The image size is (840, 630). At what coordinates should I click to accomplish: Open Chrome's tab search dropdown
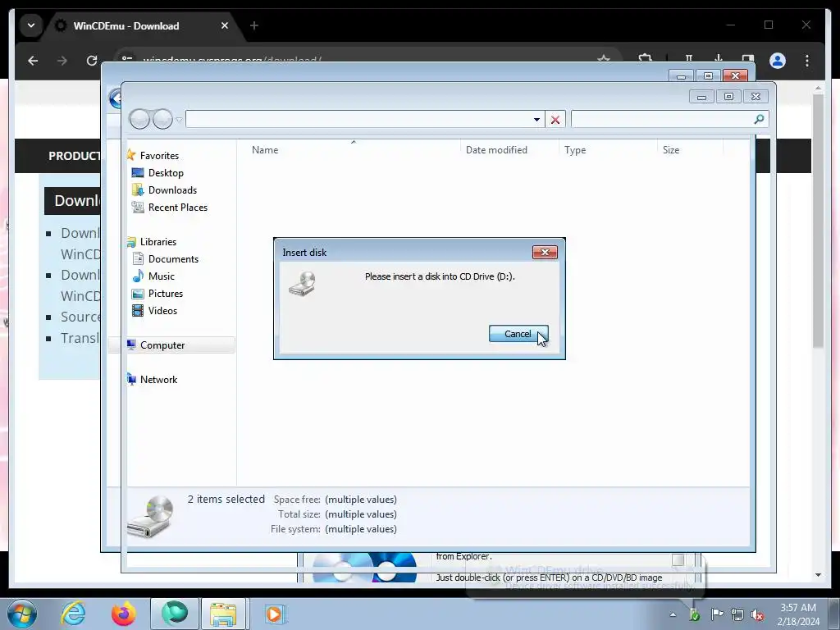click(x=31, y=25)
